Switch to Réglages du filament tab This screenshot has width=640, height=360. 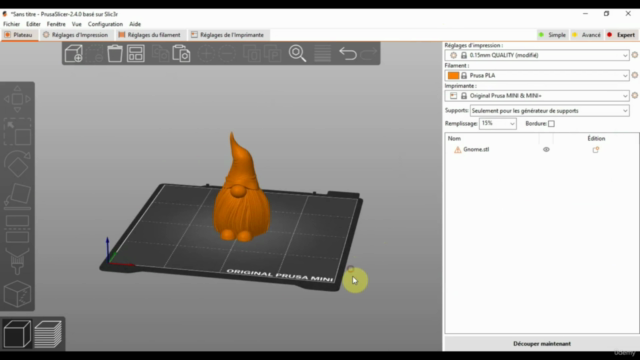coord(149,35)
